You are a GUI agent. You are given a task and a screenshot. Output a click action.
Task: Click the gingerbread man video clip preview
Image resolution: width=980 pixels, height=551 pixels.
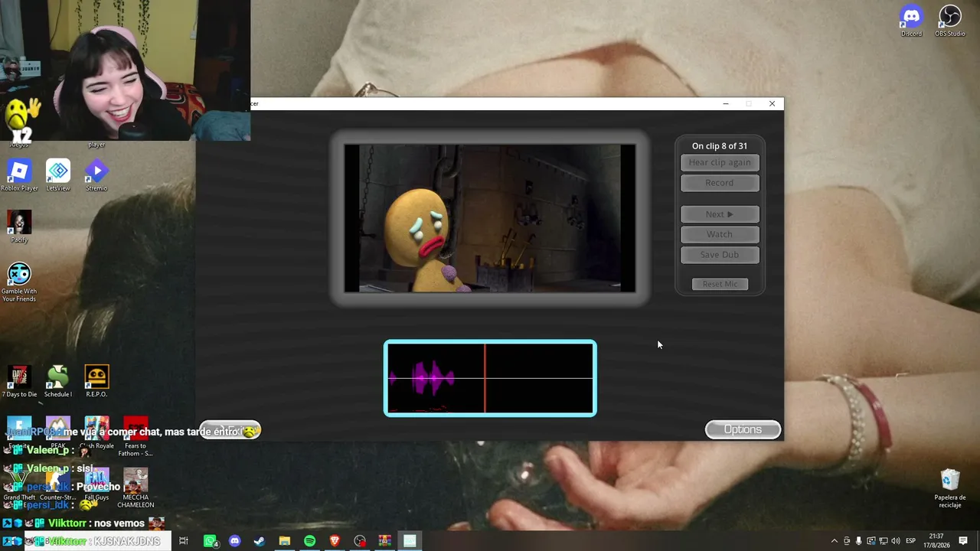tap(490, 218)
